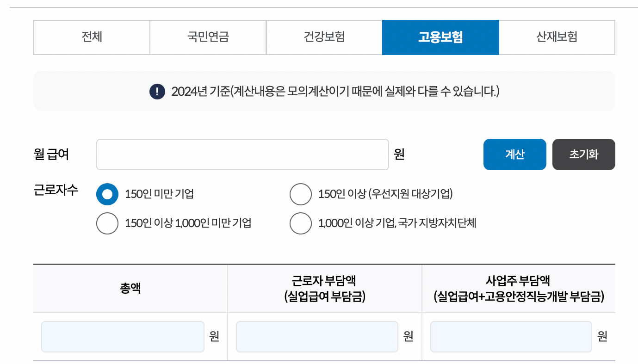Open the 산재보험 tab
The height and width of the screenshot is (364, 638).
(557, 37)
